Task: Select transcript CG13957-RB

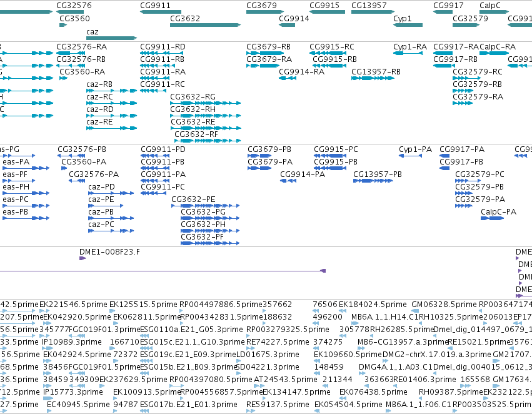Action: click(376, 71)
